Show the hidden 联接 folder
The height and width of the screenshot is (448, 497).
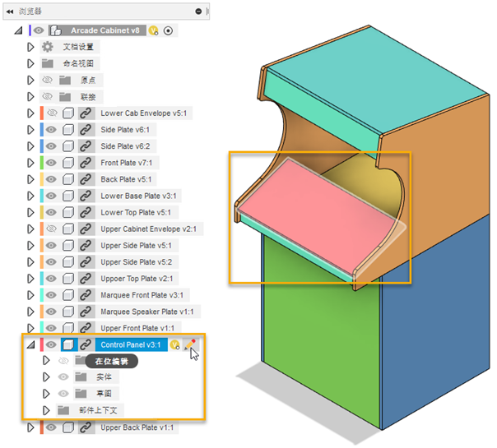[x=48, y=96]
